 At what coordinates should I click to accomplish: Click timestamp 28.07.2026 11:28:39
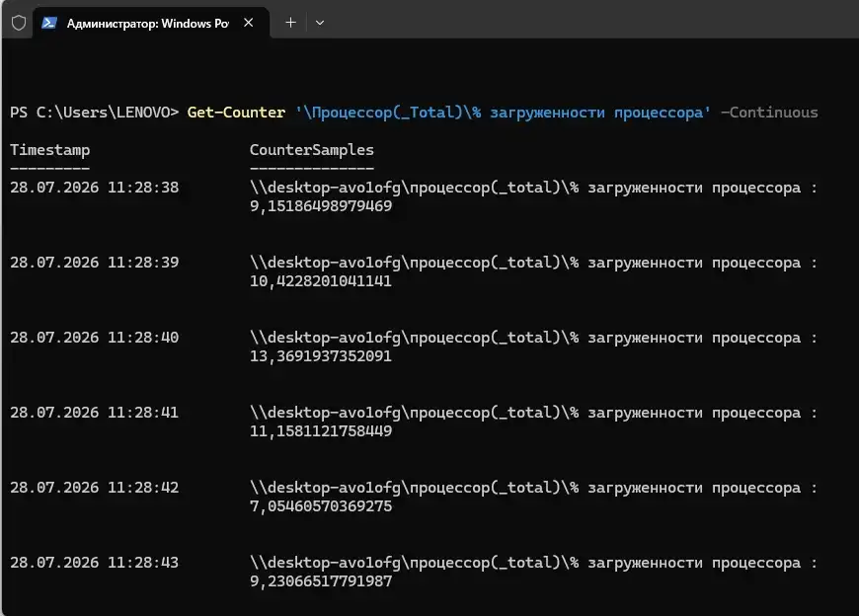(x=94, y=263)
